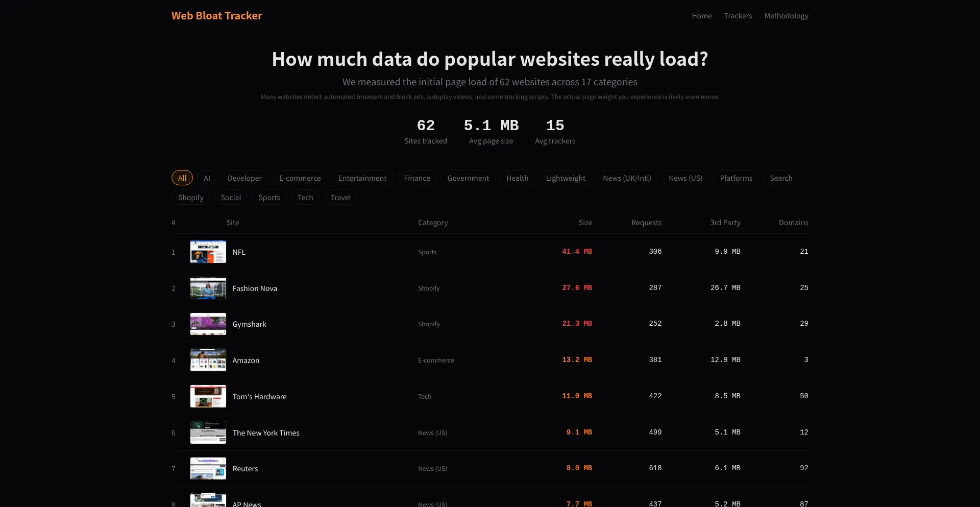Sort by the Size column header

[585, 222]
